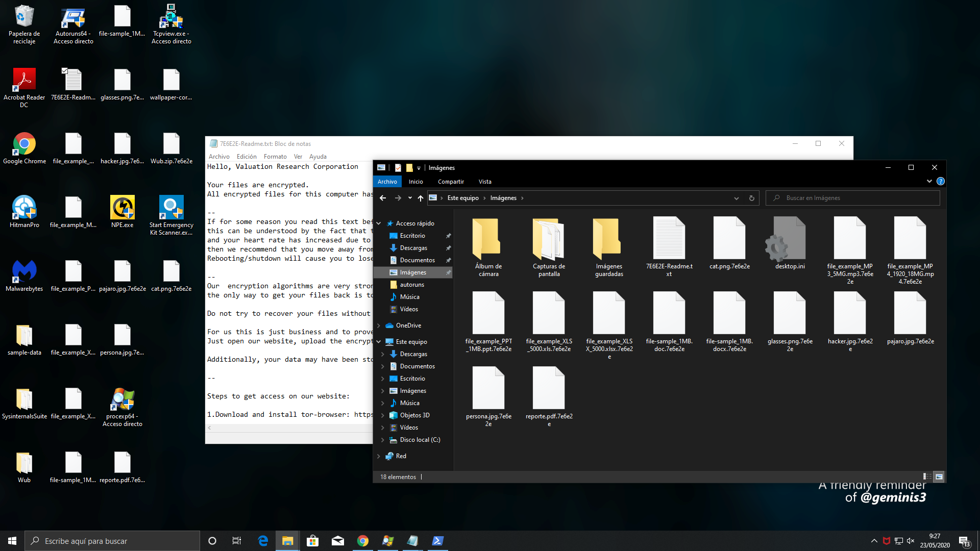Switch to the large thumbnails view
The image size is (980, 551).
coord(939,477)
